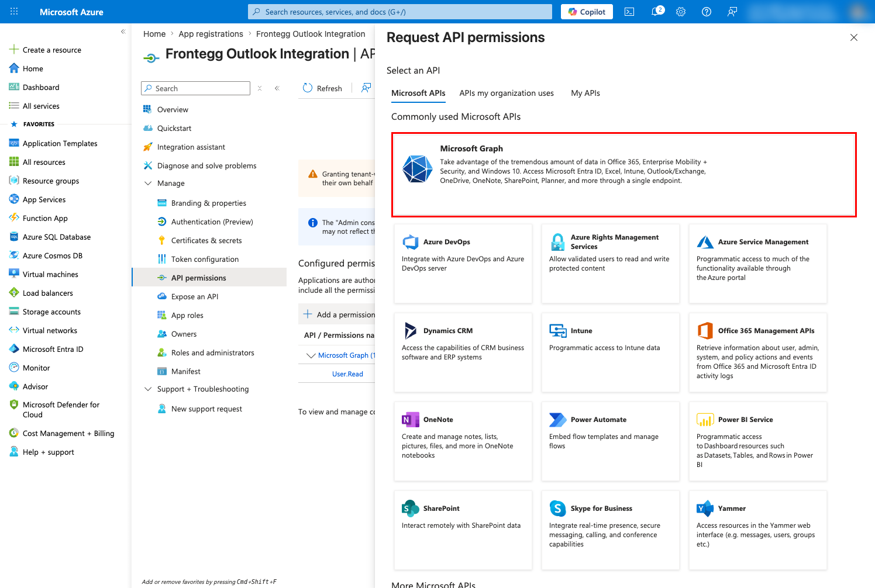Switch to My APIs tab

[585, 93]
